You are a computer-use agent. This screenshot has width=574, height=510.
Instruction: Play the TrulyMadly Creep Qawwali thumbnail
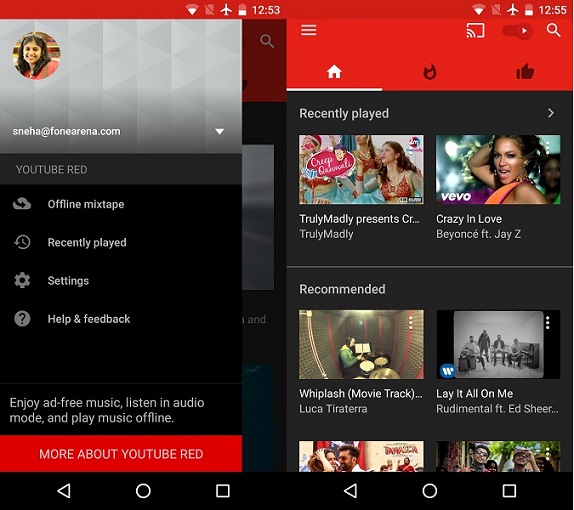click(361, 170)
